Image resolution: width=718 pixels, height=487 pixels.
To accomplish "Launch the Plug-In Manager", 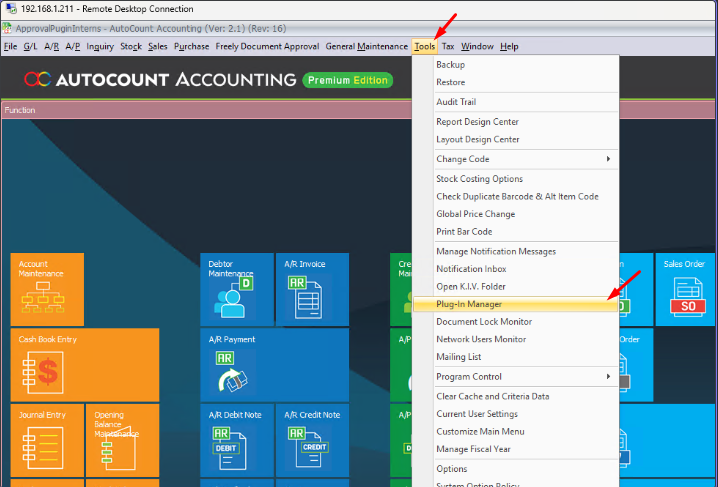I will coord(516,304).
